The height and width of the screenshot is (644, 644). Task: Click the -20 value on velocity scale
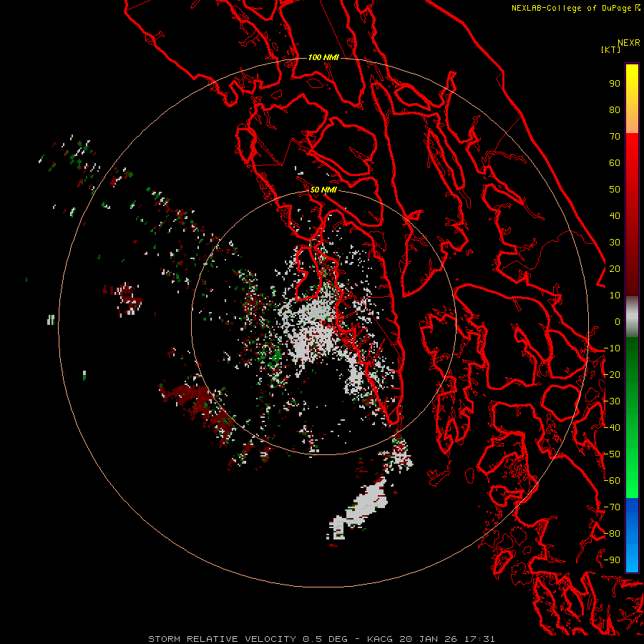click(x=612, y=375)
